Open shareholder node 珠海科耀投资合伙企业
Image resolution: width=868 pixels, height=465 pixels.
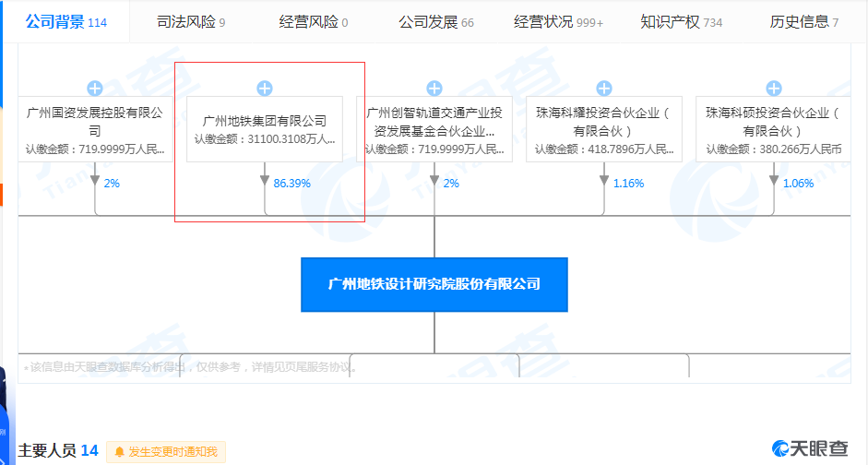604,129
